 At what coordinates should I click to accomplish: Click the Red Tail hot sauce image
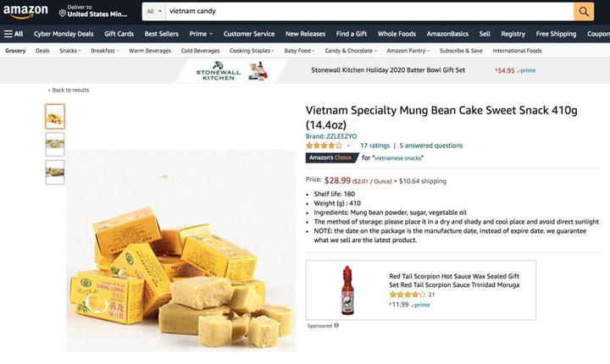(x=347, y=290)
